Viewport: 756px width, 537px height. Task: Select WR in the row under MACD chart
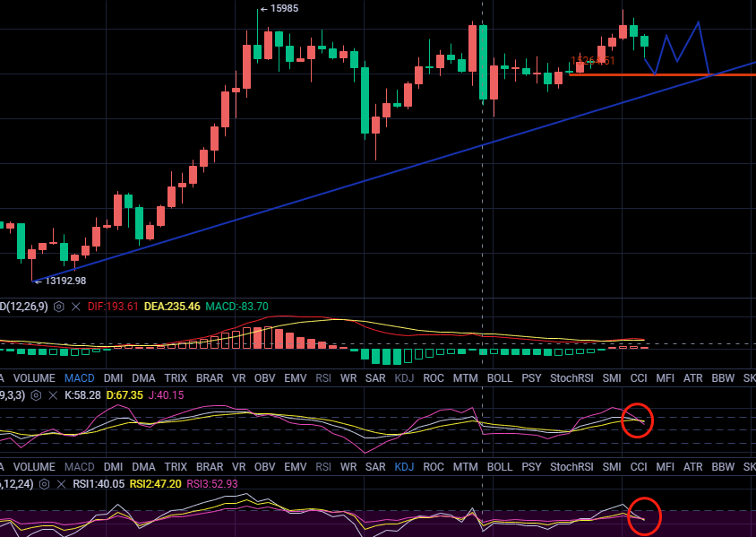point(348,378)
